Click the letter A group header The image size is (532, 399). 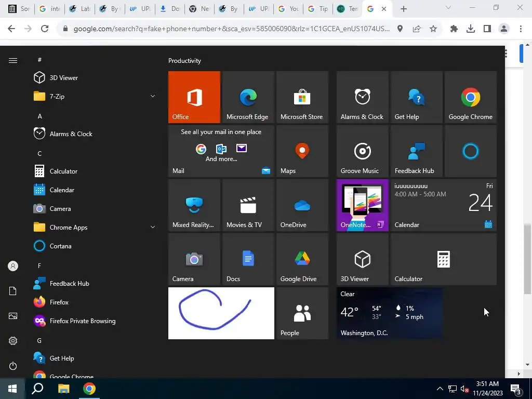[39, 116]
